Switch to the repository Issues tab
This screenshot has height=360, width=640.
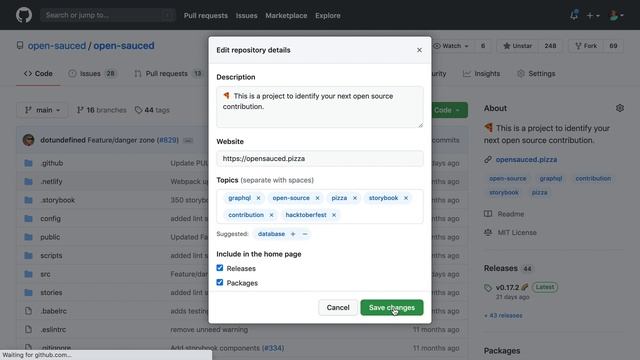92,73
